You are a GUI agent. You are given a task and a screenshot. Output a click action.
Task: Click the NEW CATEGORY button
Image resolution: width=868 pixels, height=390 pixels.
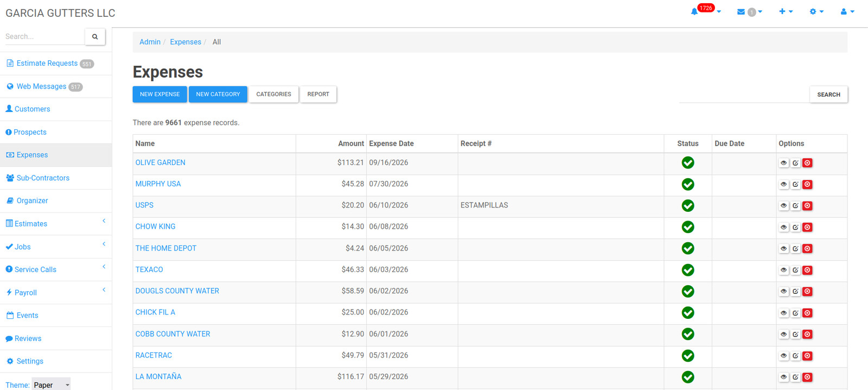point(218,94)
